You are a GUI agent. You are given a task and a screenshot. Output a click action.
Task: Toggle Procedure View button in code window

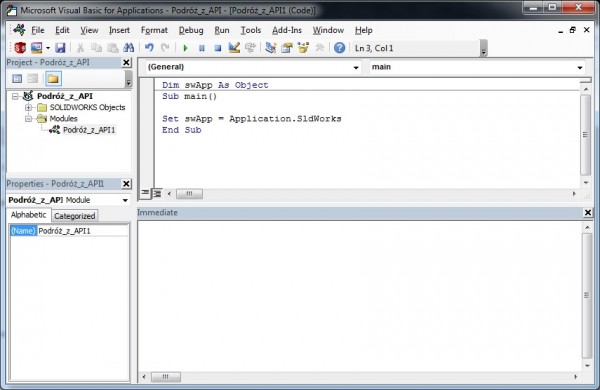[x=145, y=193]
